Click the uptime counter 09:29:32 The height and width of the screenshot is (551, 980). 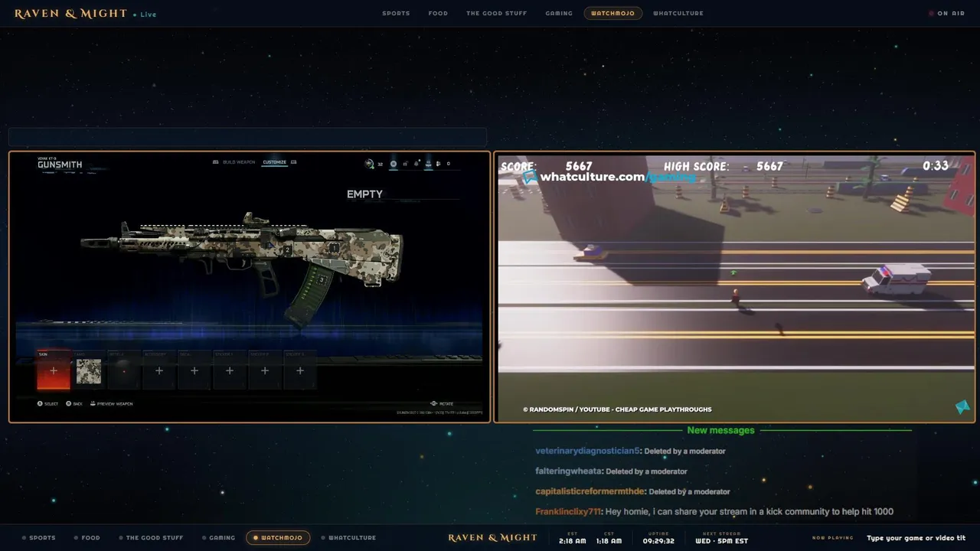click(658, 540)
